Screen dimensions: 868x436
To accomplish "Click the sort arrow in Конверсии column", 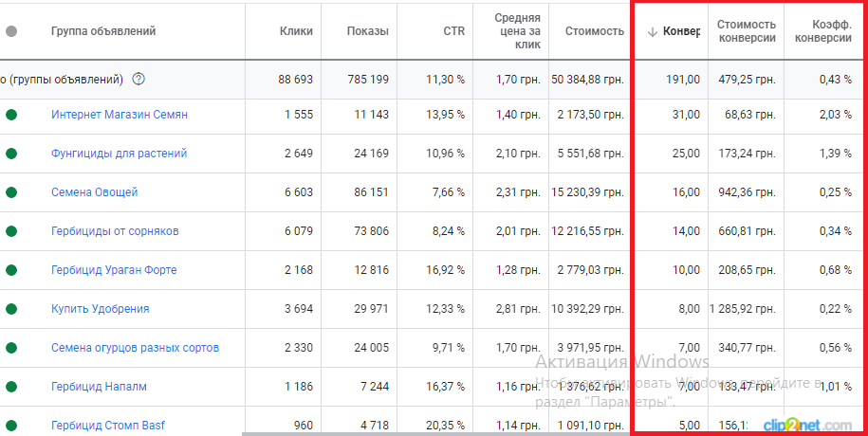I will coord(652,32).
